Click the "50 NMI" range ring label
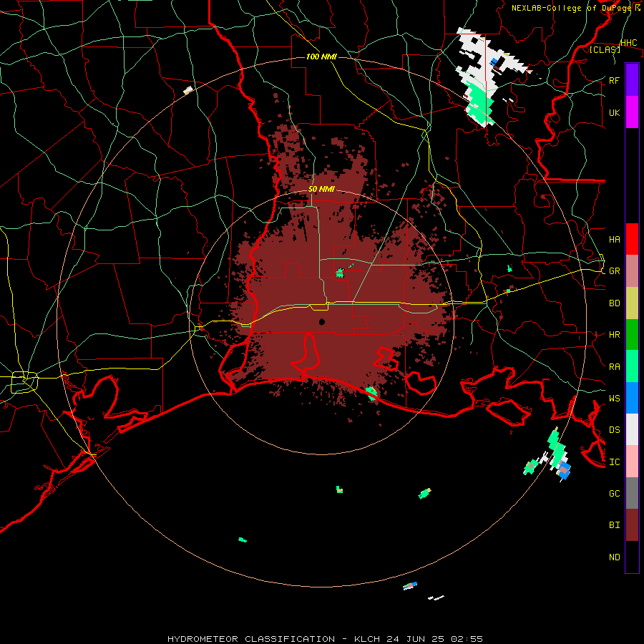Viewport: 644px width, 644px height. point(321,190)
